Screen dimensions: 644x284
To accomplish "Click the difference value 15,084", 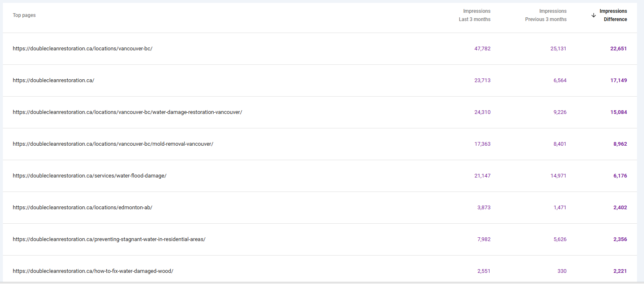I will tap(618, 112).
